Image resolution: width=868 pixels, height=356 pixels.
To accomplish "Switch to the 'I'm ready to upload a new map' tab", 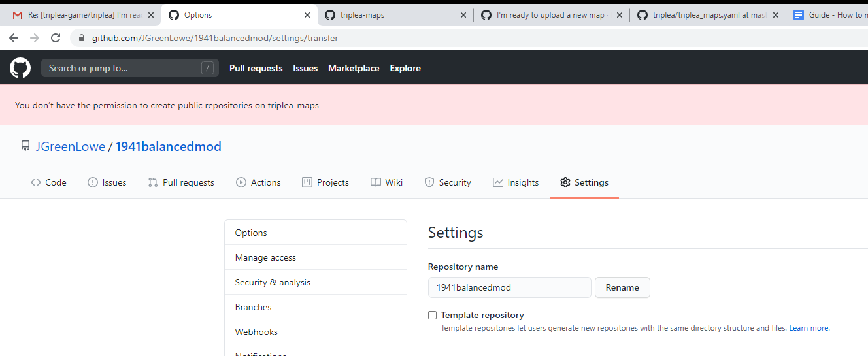I will pos(552,15).
